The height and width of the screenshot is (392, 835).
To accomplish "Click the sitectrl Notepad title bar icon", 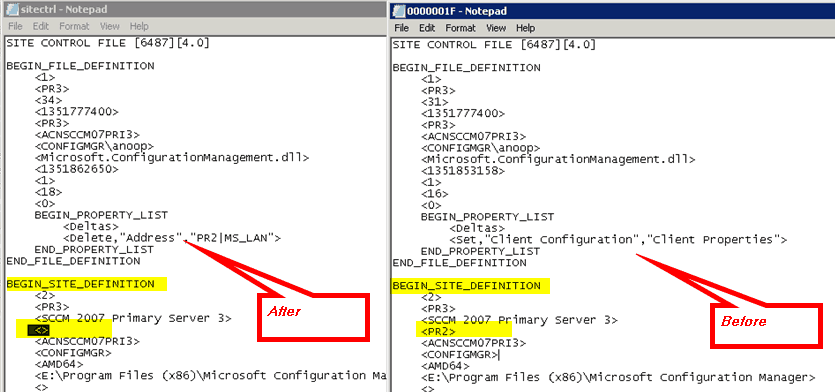I will 12,9.
